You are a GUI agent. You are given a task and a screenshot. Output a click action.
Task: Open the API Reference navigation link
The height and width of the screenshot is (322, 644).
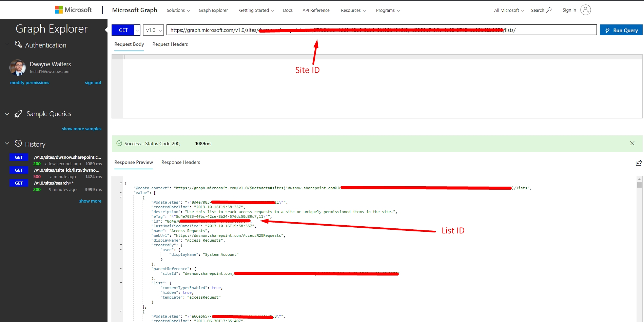316,11
